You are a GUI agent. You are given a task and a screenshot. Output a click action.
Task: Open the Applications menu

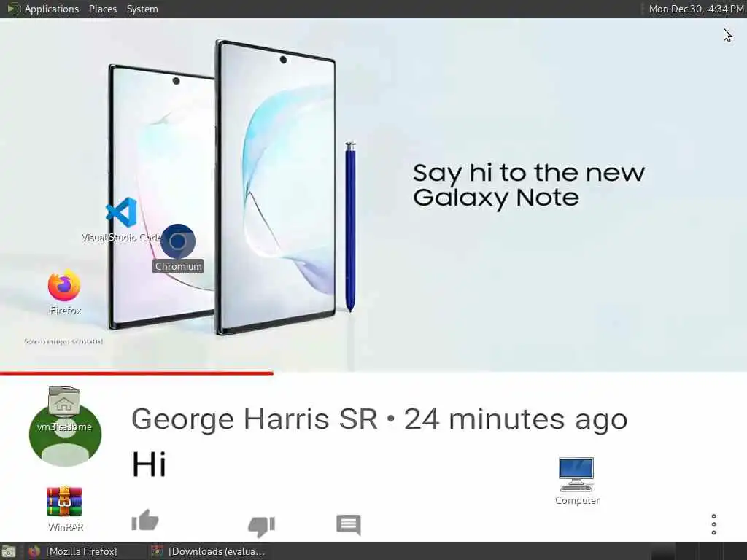[52, 9]
